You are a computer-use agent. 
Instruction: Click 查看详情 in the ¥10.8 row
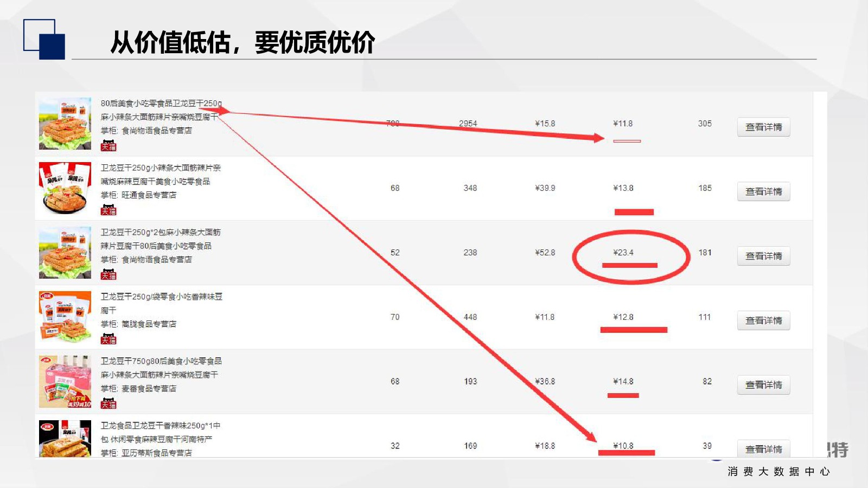tap(763, 448)
